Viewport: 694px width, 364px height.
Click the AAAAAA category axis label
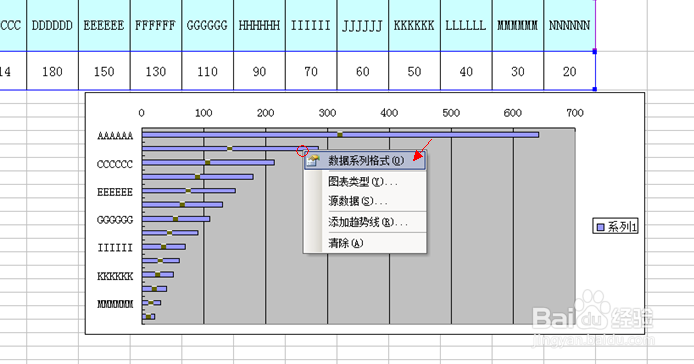pos(115,136)
